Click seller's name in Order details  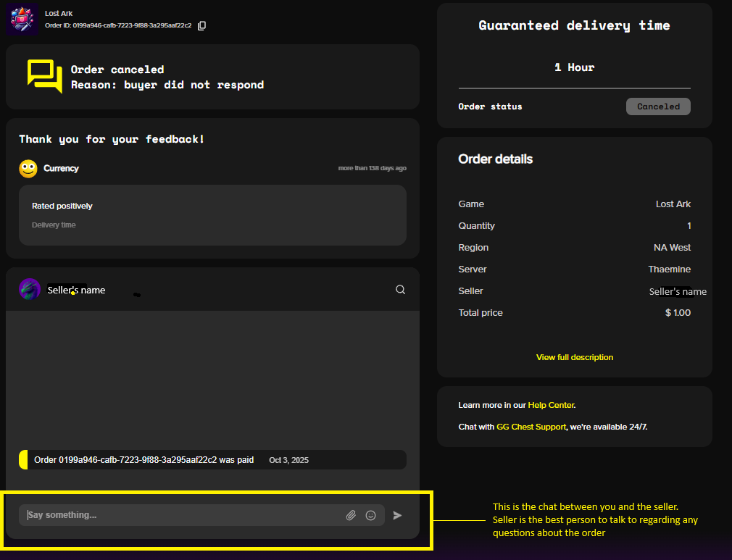(x=677, y=291)
